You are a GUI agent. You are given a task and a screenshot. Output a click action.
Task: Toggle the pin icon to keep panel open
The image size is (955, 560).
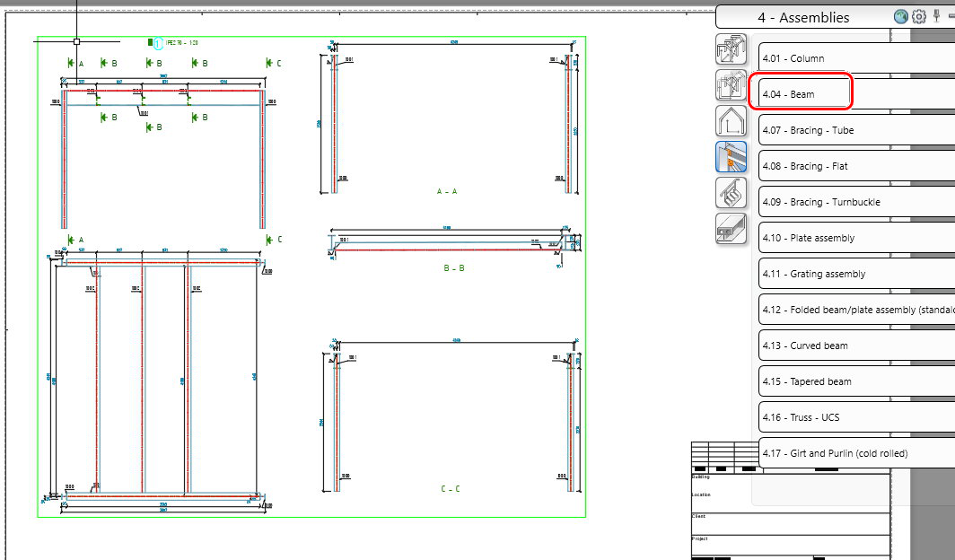point(936,15)
